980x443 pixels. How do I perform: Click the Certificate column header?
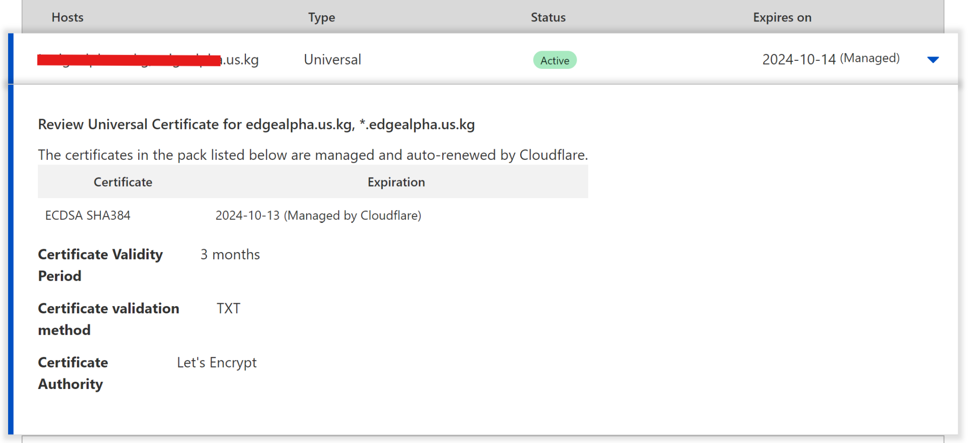(x=122, y=182)
